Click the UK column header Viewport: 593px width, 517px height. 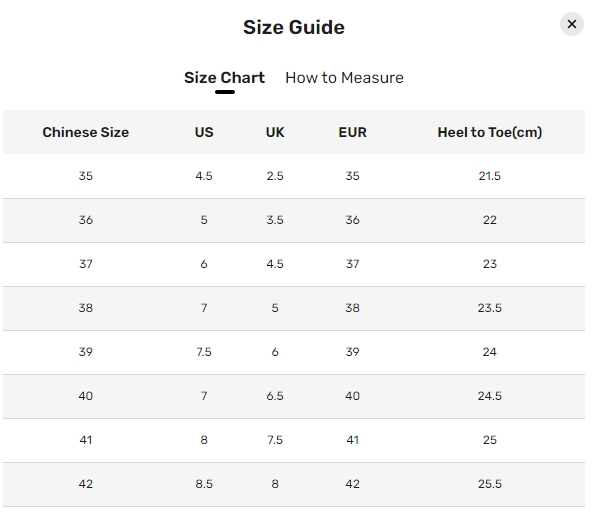(275, 132)
